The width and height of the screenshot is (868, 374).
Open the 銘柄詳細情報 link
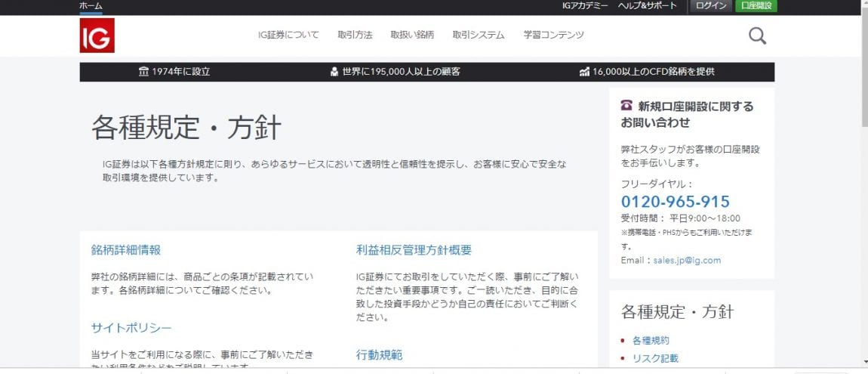click(x=126, y=250)
